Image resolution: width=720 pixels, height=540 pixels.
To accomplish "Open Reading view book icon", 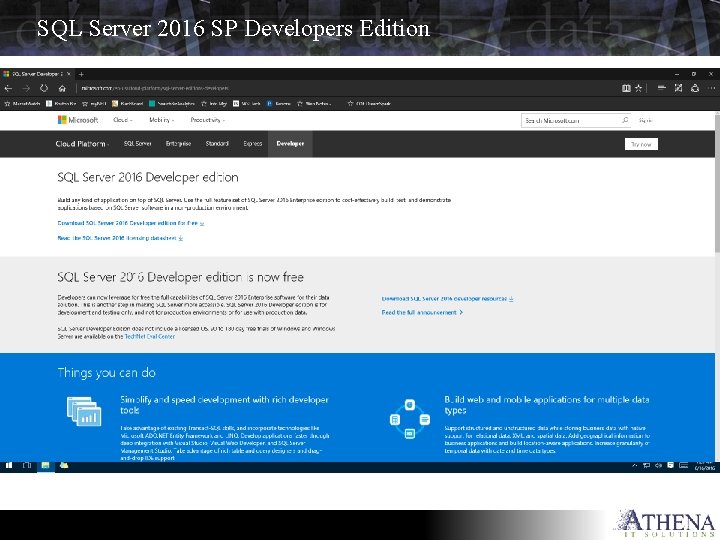I will pos(626,88).
